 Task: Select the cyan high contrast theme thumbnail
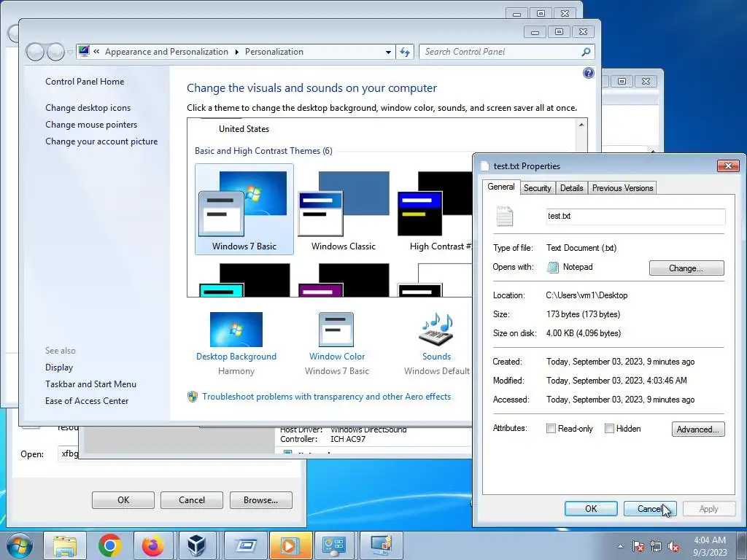(244, 279)
